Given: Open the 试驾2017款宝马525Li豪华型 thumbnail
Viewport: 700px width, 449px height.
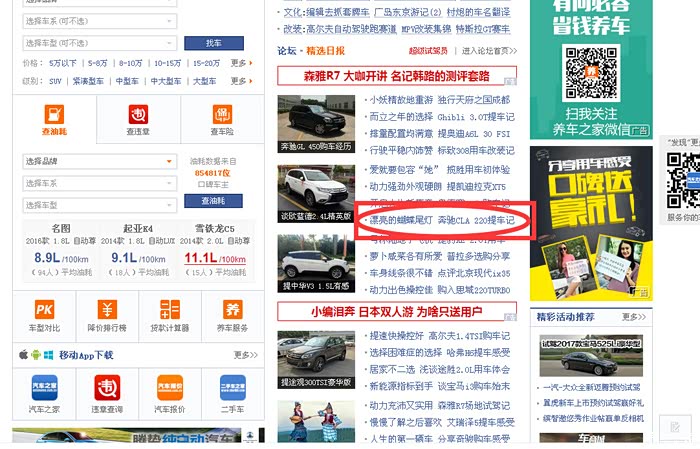Looking at the screenshot, I should (591, 355).
